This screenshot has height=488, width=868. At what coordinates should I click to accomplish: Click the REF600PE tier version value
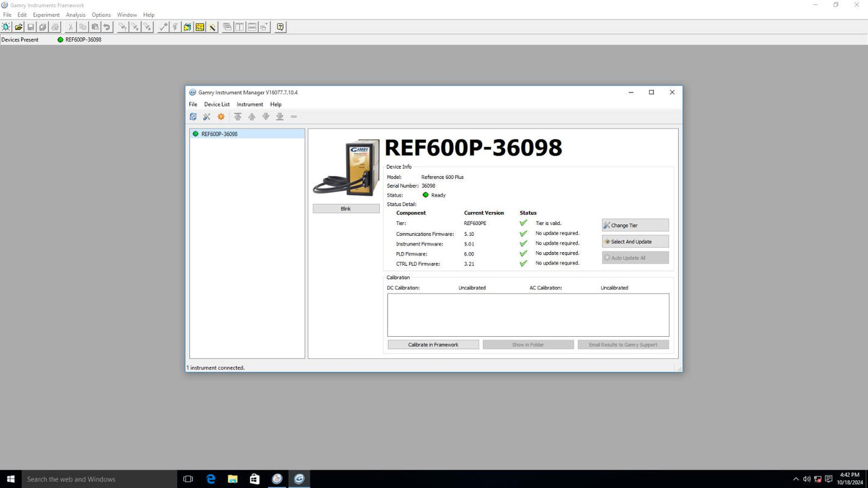click(475, 223)
